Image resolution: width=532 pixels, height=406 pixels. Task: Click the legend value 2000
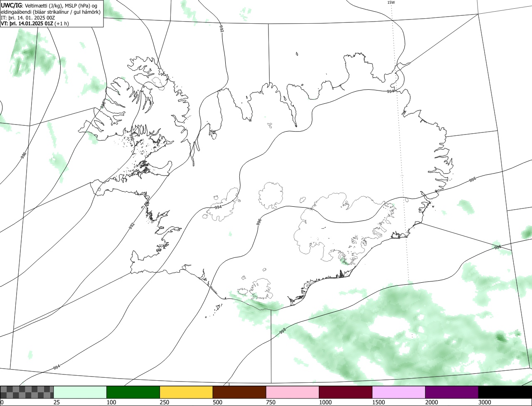click(431, 402)
